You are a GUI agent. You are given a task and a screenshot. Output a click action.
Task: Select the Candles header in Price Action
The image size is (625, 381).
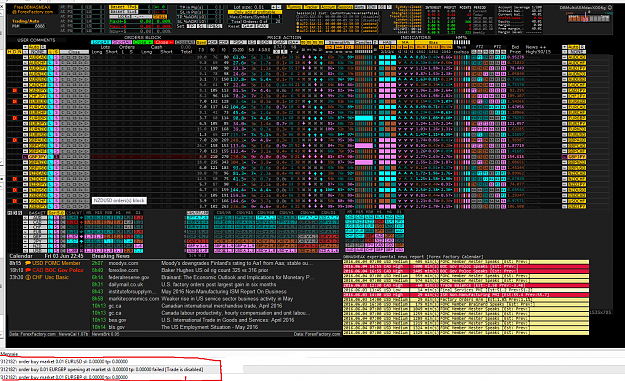pos(363,42)
